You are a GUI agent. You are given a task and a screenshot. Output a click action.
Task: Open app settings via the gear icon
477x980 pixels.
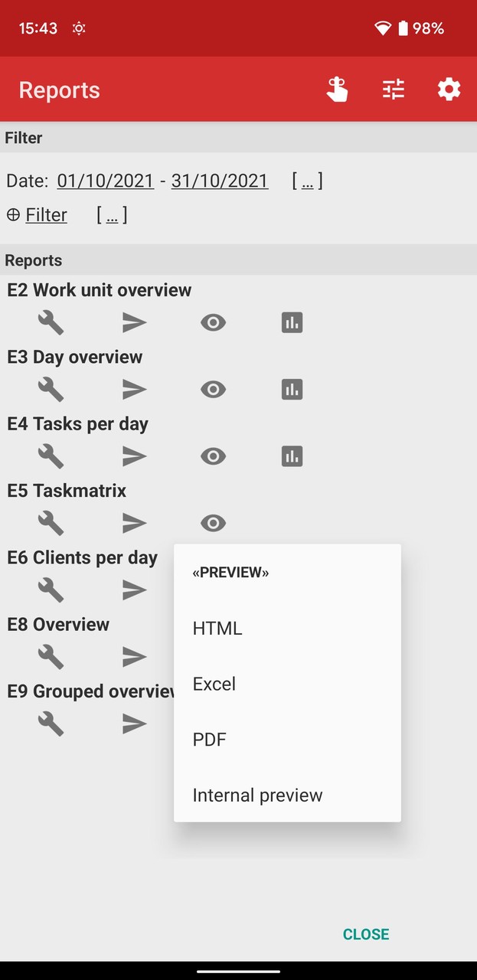coord(448,89)
